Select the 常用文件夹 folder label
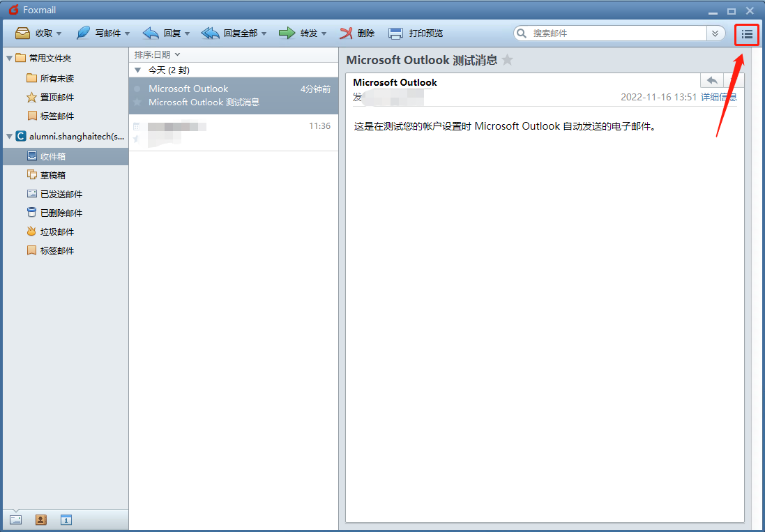 [x=50, y=59]
